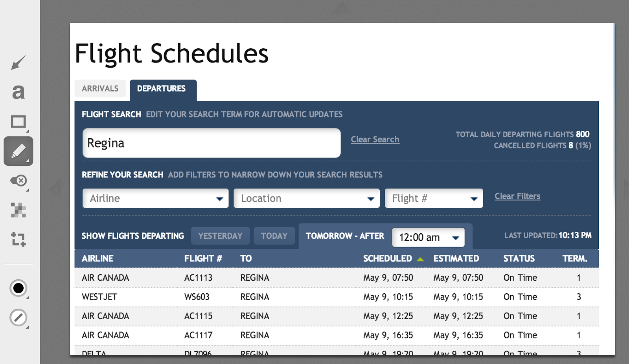Activate the Marker pen tool
629x364 pixels.
coord(18,151)
